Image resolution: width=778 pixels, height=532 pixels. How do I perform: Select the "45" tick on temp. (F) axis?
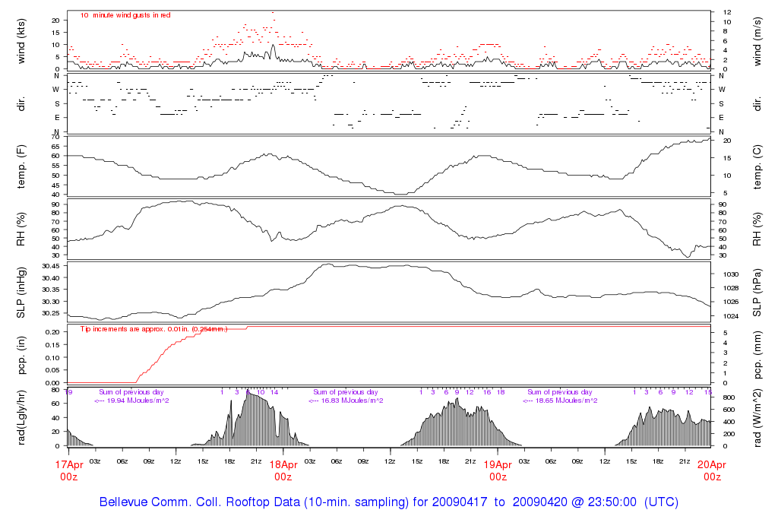(x=55, y=185)
